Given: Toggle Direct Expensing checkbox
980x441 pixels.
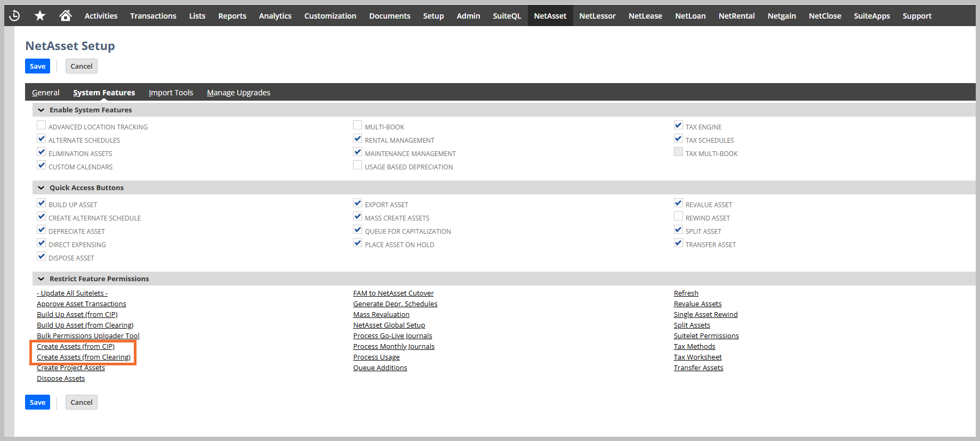Looking at the screenshot, I should point(42,243).
